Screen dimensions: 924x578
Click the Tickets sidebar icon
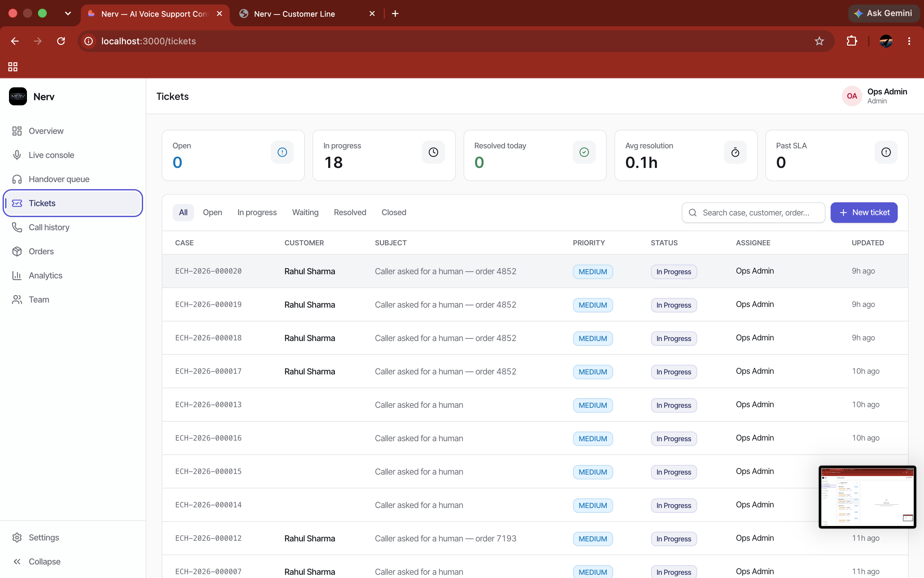tap(17, 203)
